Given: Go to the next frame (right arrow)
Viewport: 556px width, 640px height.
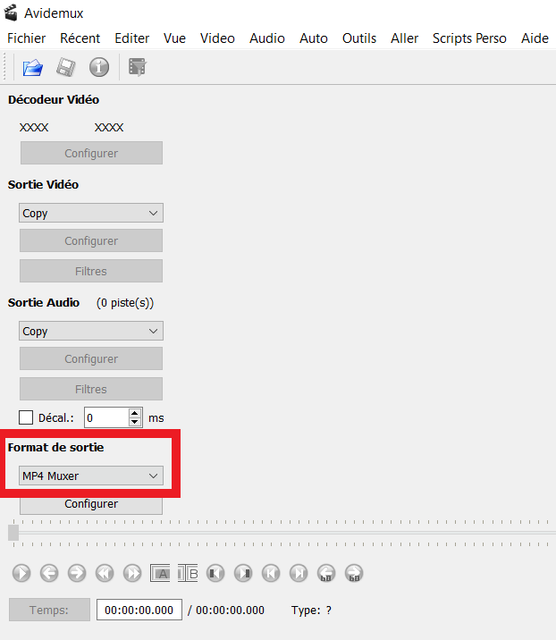Looking at the screenshot, I should (77, 573).
